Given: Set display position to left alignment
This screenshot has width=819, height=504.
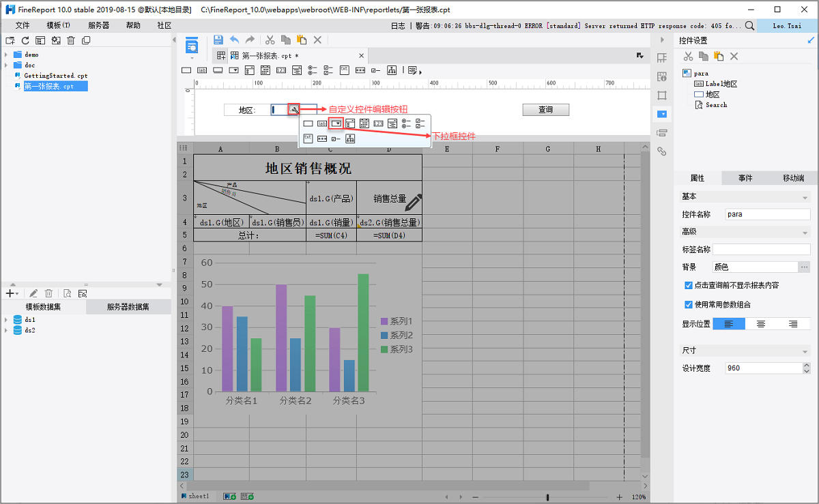Looking at the screenshot, I should coord(730,324).
